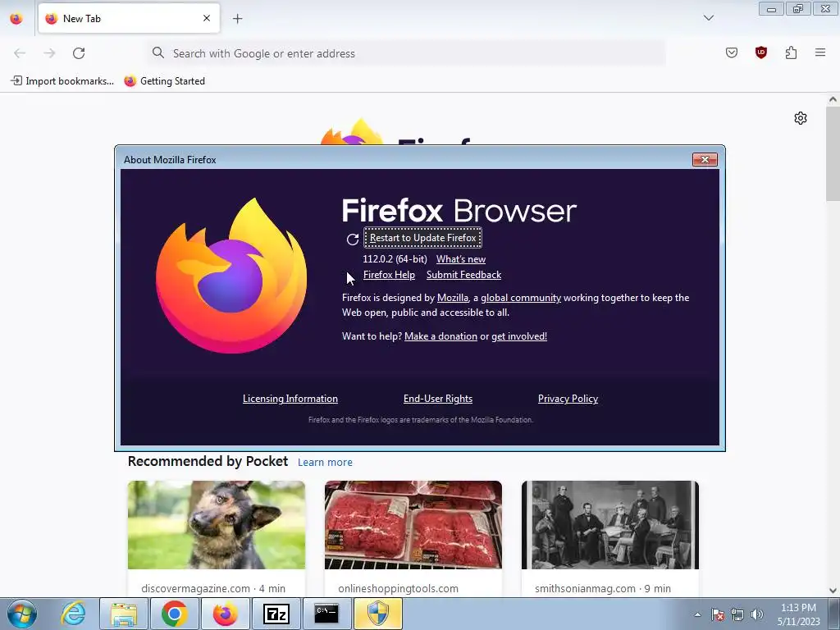Viewport: 840px width, 630px height.
Task: Open the Command Prompt taskbar icon
Action: coord(326,614)
